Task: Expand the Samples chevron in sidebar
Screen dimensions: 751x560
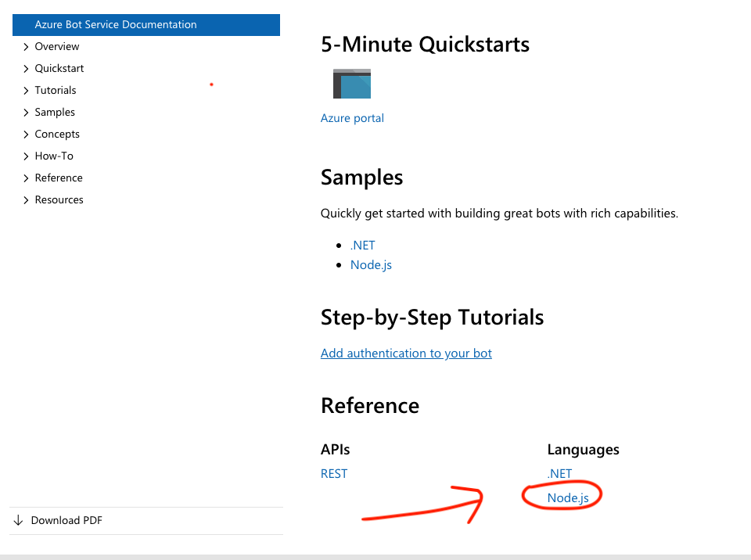Action: pyautogui.click(x=26, y=113)
